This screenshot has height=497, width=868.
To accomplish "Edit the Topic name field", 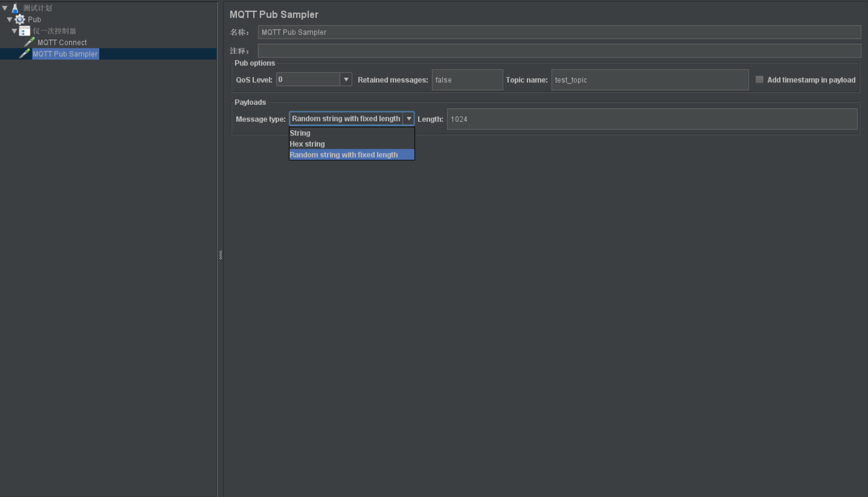I will [x=650, y=79].
